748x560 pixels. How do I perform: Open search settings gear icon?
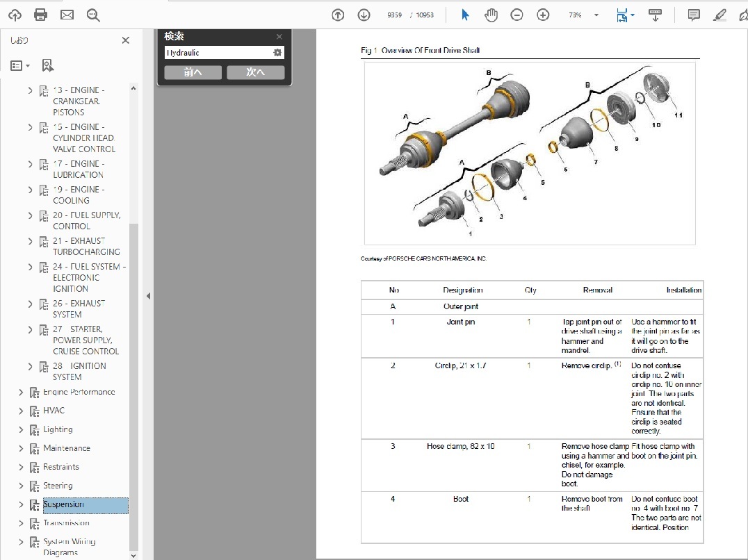[x=277, y=53]
